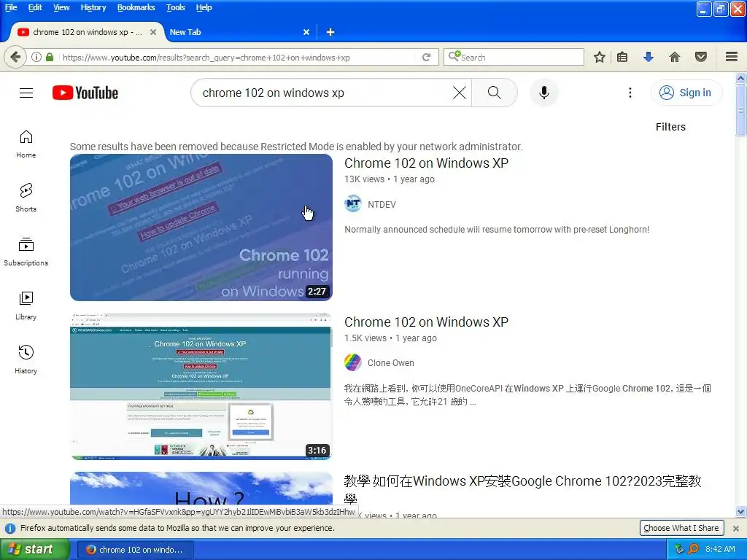The image size is (747, 560).
Task: Open the View menu
Action: 61,7
